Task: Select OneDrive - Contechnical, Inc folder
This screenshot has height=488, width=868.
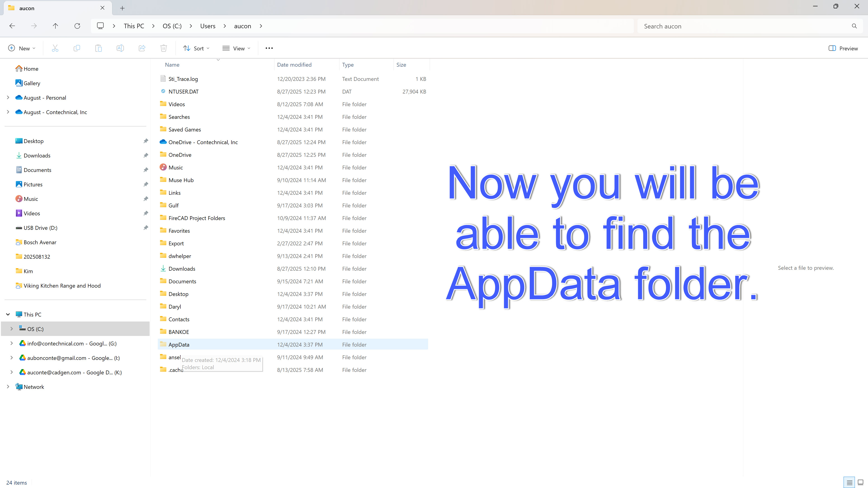Action: click(293, 142)
